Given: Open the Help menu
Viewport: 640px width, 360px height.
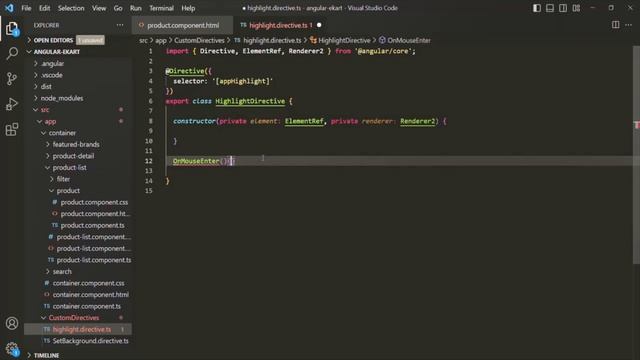Looking at the screenshot, I should point(188,8).
